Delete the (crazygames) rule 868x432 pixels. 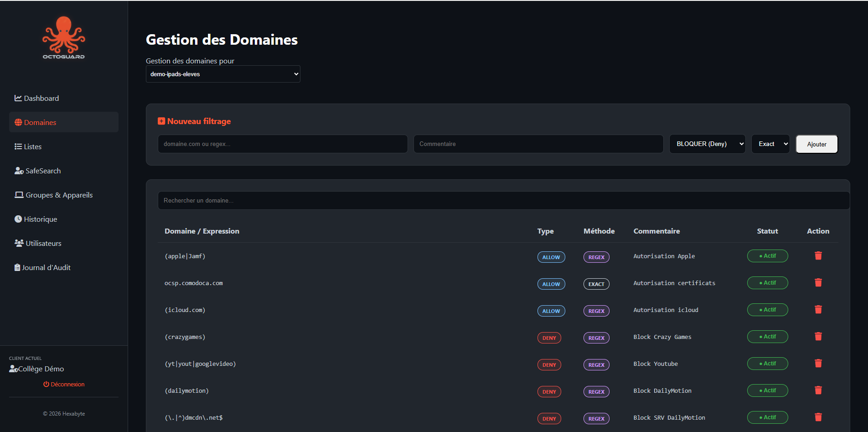click(818, 337)
